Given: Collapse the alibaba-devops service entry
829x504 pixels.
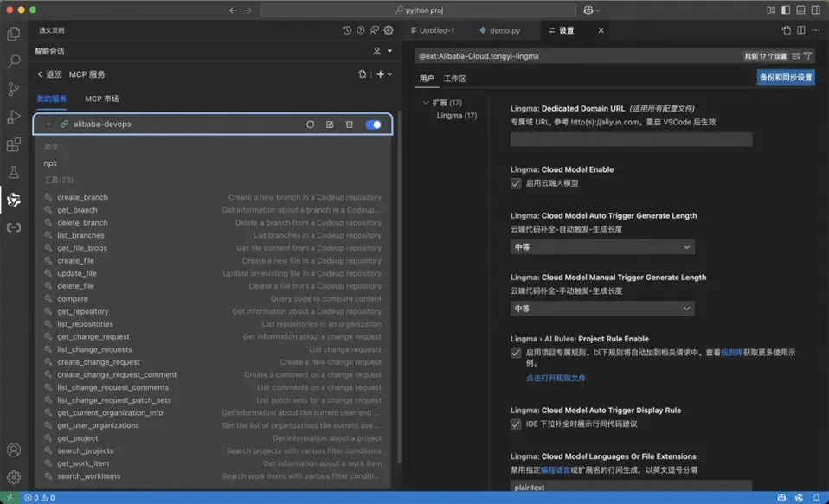Looking at the screenshot, I should point(48,124).
